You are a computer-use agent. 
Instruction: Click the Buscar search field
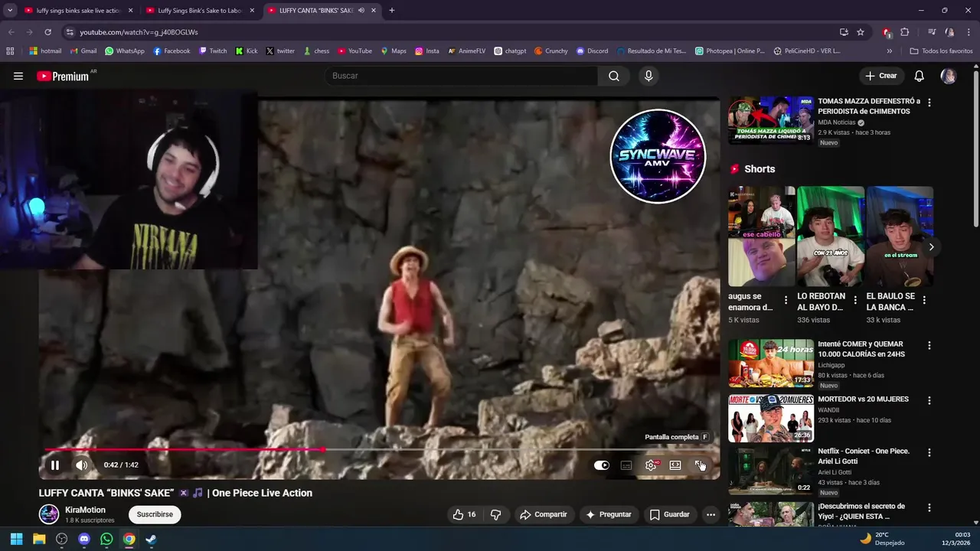point(462,76)
